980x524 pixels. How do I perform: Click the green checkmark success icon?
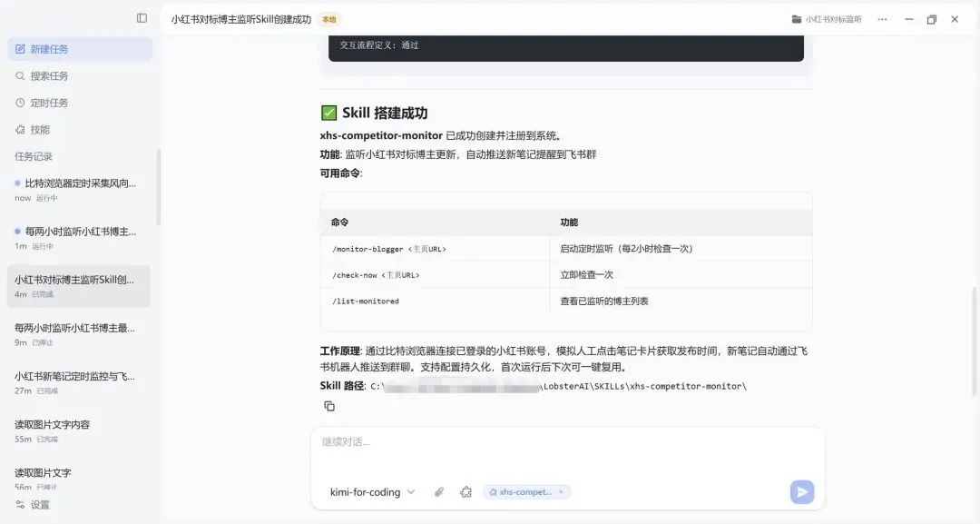tap(328, 113)
